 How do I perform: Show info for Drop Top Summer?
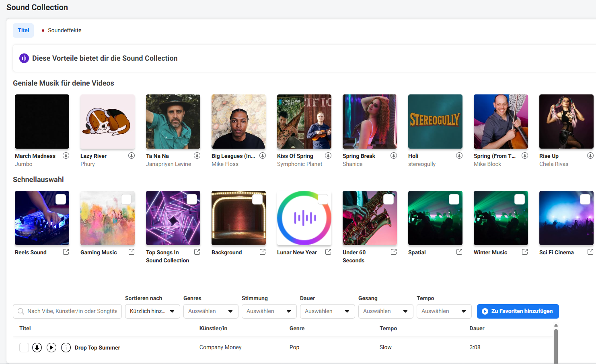66,348
